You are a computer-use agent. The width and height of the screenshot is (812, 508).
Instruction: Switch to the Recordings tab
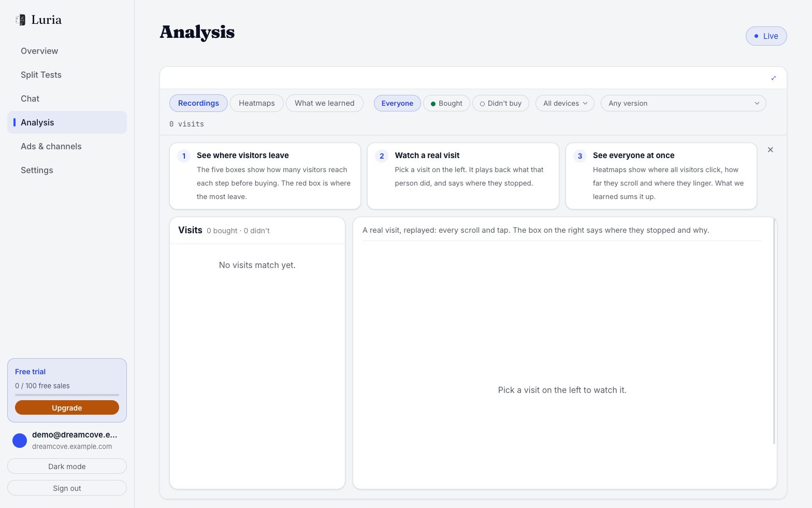coord(198,103)
